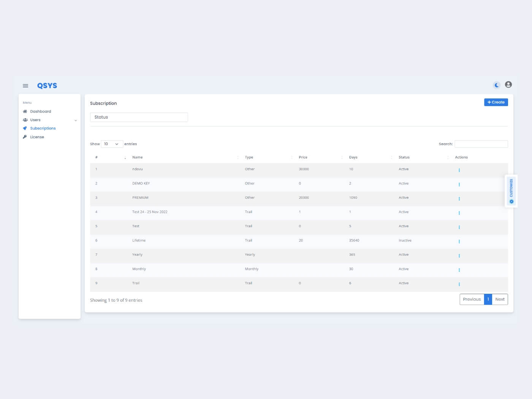This screenshot has height=399, width=532.
Task: Click days value 1090
Action: [x=353, y=198]
